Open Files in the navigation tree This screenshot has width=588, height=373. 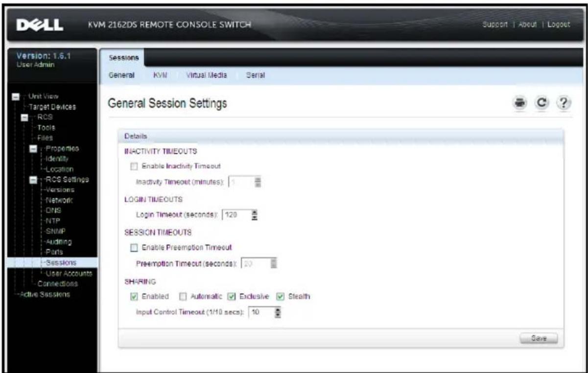point(46,138)
